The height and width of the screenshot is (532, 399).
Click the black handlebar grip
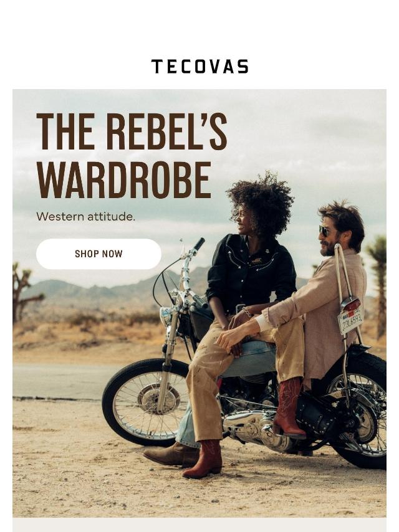tap(199, 244)
